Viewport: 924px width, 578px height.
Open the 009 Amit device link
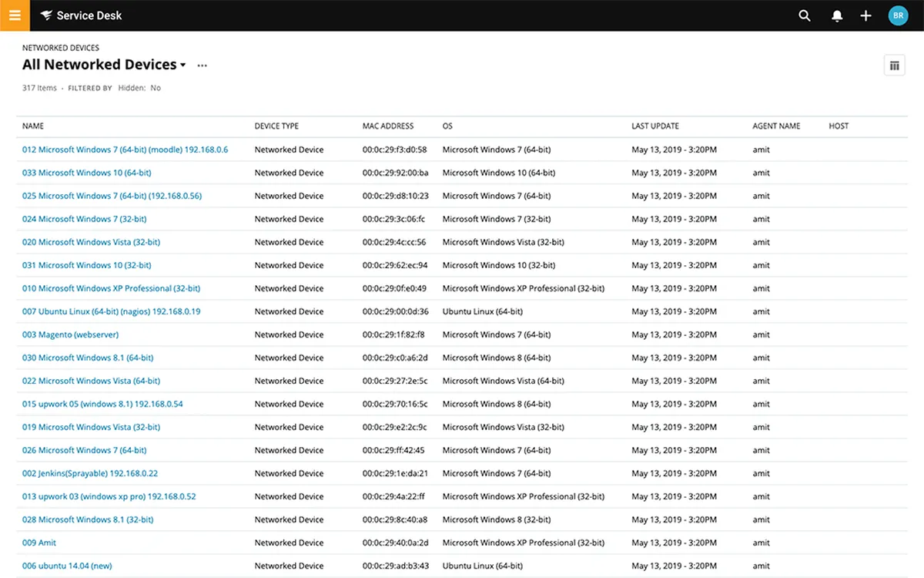[x=39, y=543]
